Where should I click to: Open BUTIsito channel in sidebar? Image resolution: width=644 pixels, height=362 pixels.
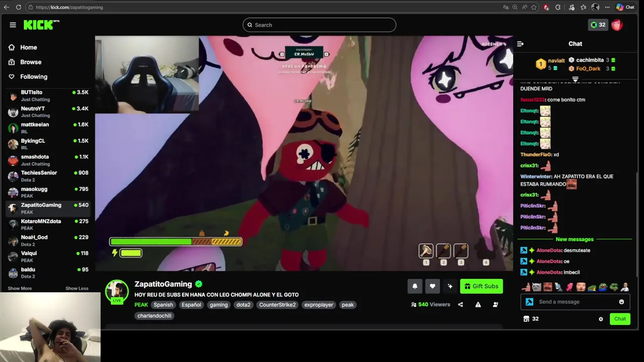[x=48, y=96]
